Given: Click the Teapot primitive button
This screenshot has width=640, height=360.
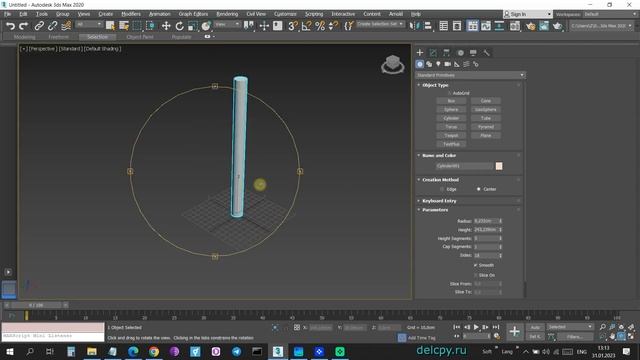Looking at the screenshot, I should click(x=451, y=135).
